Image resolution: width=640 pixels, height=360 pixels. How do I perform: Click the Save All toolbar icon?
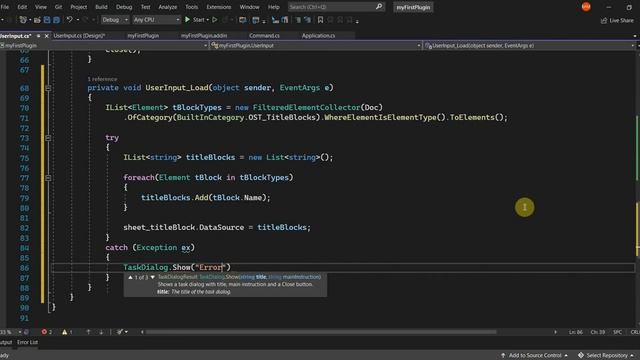pos(56,20)
